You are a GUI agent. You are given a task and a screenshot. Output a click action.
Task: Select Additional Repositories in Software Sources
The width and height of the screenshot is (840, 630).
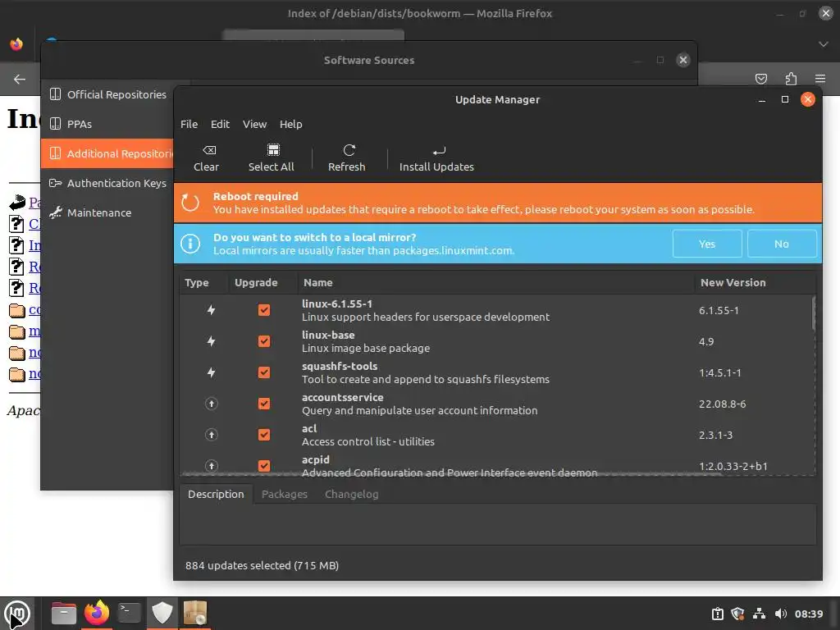click(107, 153)
